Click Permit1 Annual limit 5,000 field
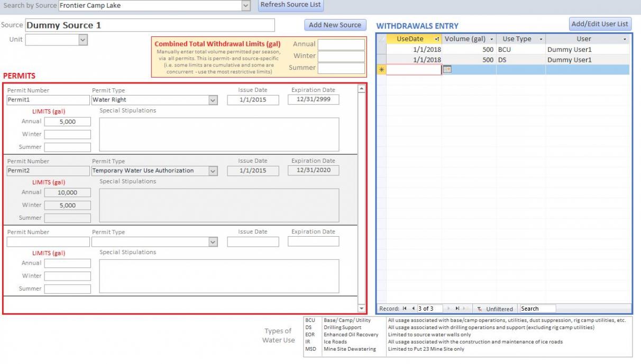The image size is (641, 364). pyautogui.click(x=68, y=122)
